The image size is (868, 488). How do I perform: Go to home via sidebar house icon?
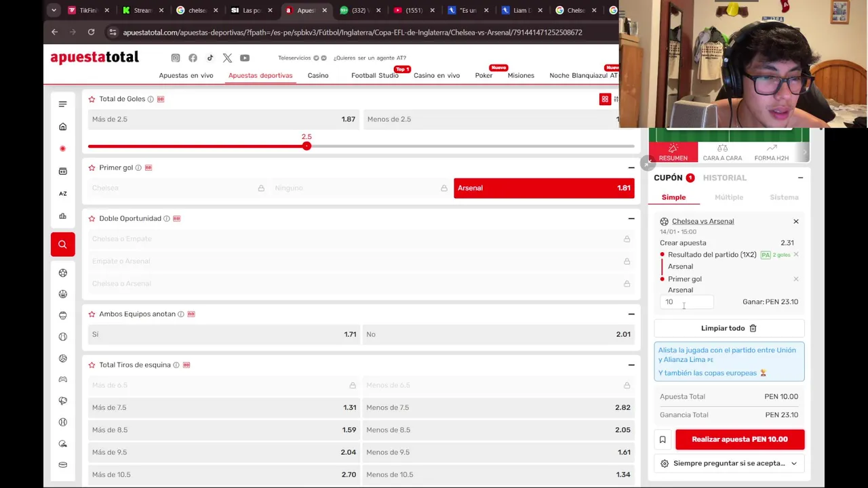pyautogui.click(x=62, y=127)
